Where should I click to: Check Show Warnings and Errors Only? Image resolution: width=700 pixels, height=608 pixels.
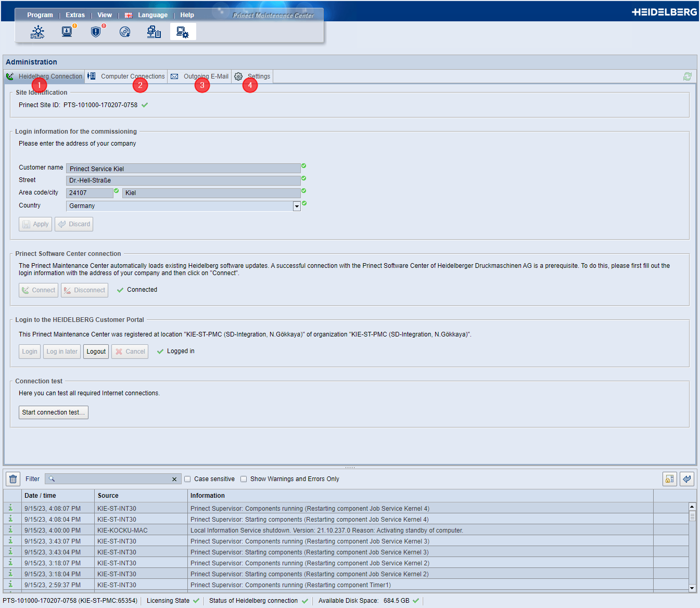pos(244,479)
